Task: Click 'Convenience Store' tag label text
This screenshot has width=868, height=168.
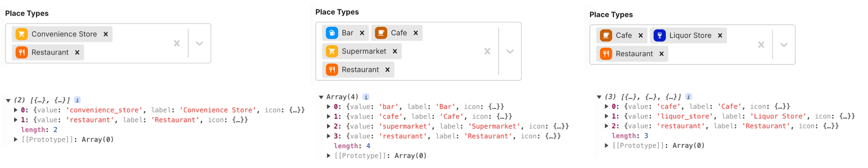Action: click(x=64, y=34)
